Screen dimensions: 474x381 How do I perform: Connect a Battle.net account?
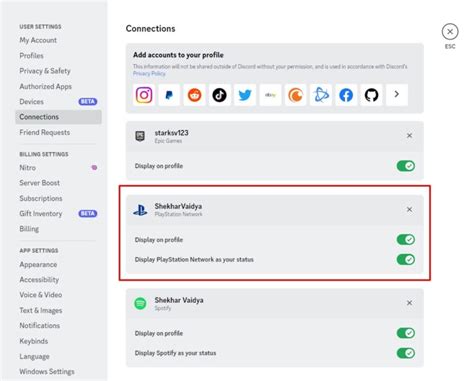pos(321,95)
